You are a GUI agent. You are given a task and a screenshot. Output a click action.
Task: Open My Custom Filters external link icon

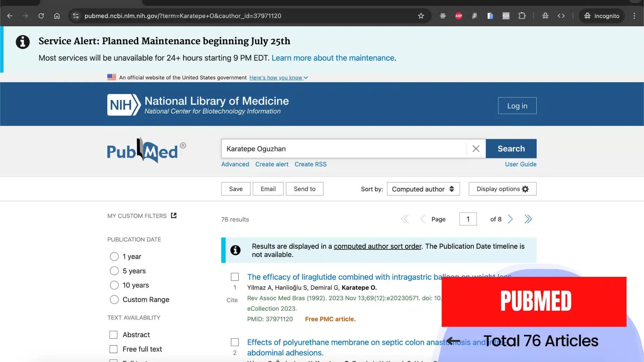point(173,216)
